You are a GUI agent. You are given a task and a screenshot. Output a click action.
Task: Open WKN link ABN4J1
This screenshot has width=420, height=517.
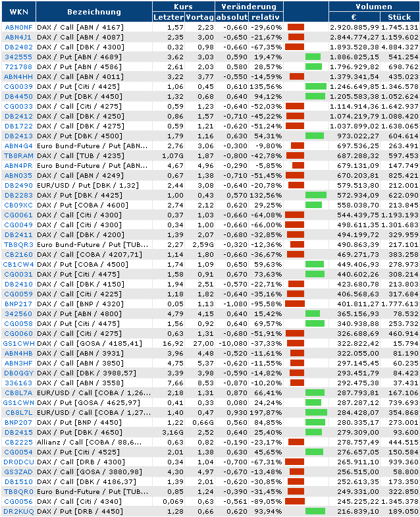click(18, 38)
